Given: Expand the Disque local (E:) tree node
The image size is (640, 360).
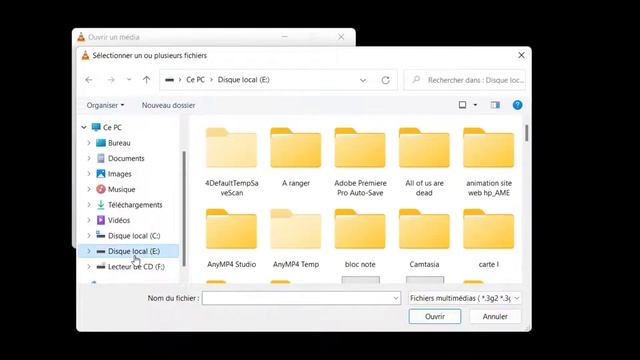Looking at the screenshot, I should click(89, 251).
